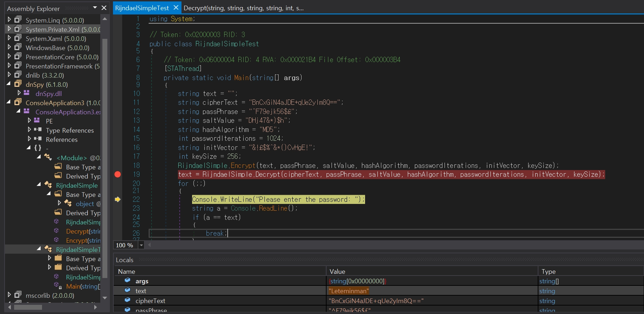The image size is (644, 314).
Task: Click the ReadLine method link on line 23
Action: pyautogui.click(x=273, y=208)
